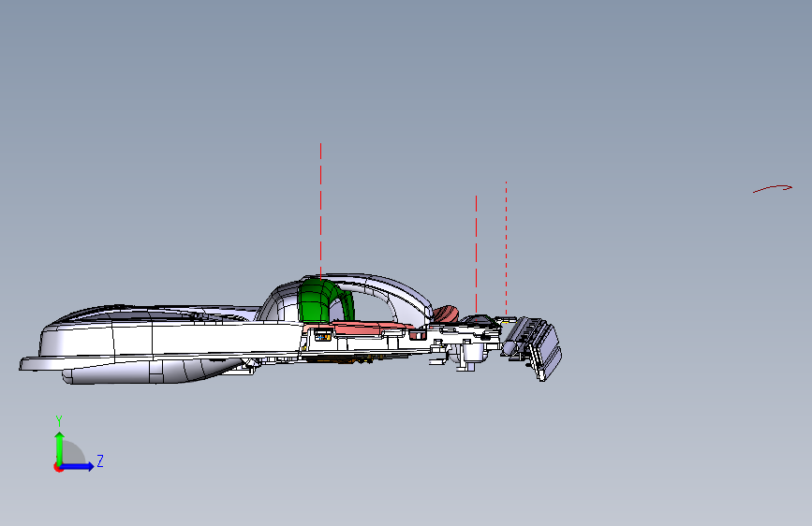Select the small red curved sketch at the upper right

pos(773,188)
